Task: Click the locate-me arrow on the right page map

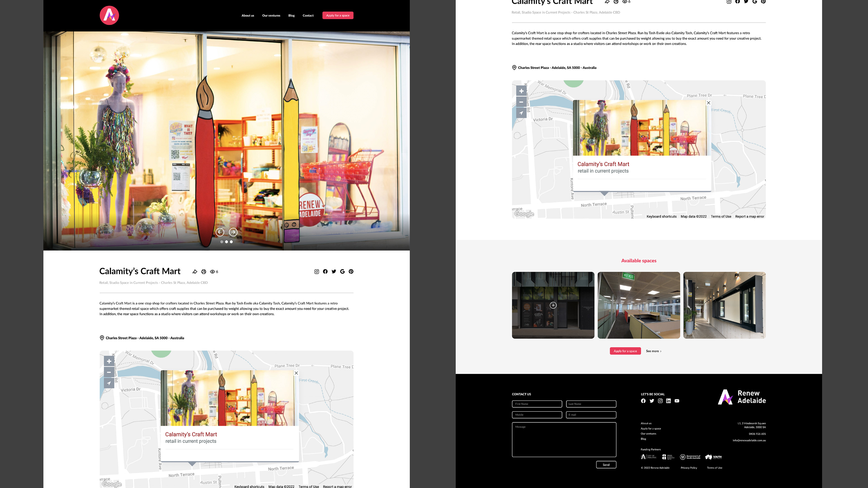Action: [521, 113]
